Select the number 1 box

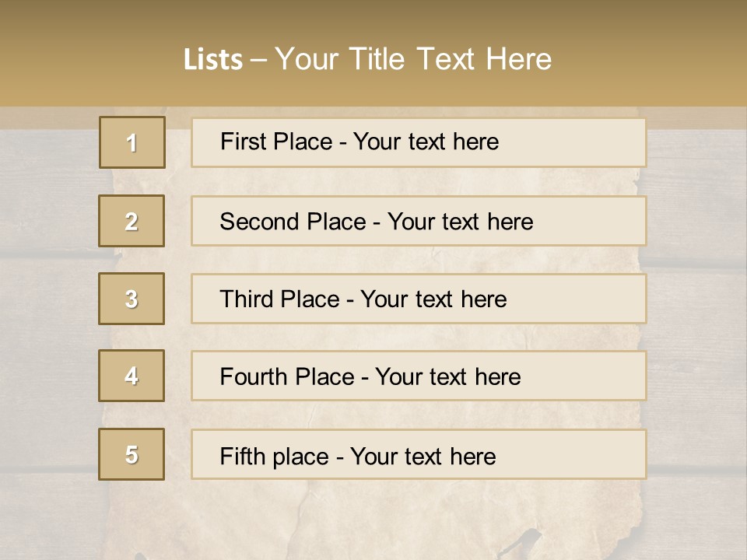132,142
